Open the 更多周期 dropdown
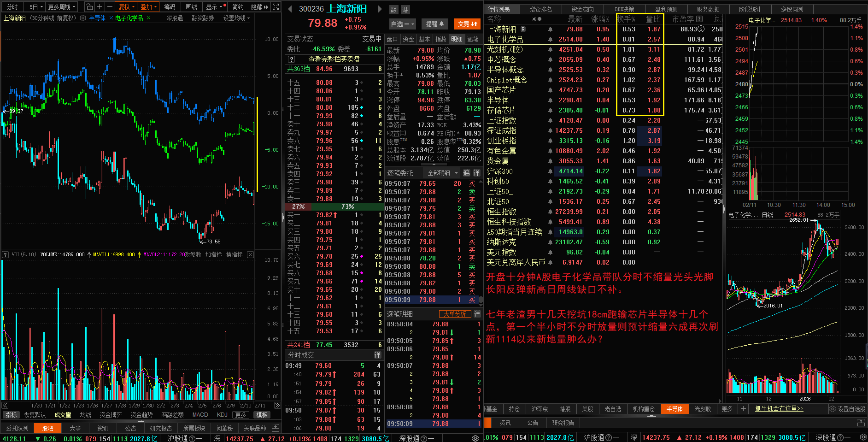This screenshot has width=868, height=442. coord(62,7)
